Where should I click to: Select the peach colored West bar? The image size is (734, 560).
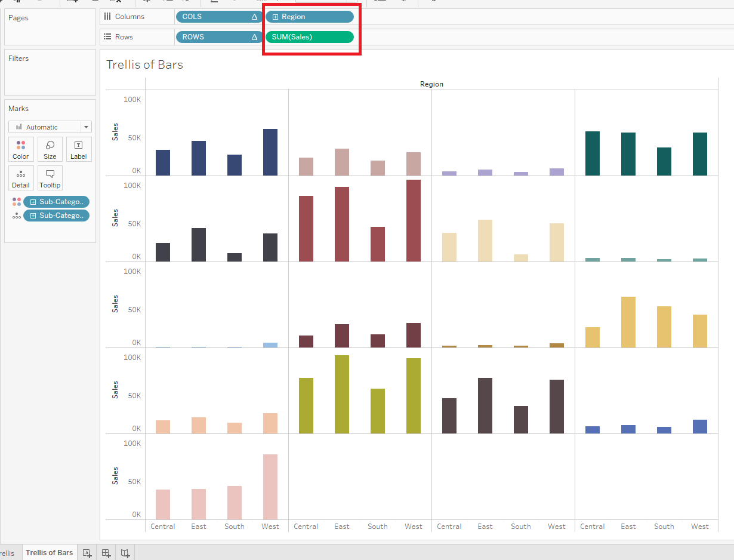[270, 423]
